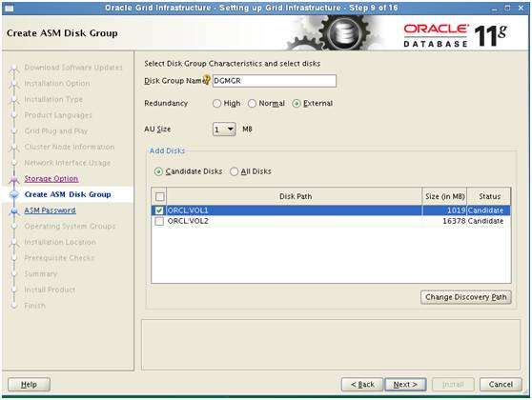Image resolution: width=532 pixels, height=400 pixels.
Task: Click the Cancel button
Action: tap(501, 385)
